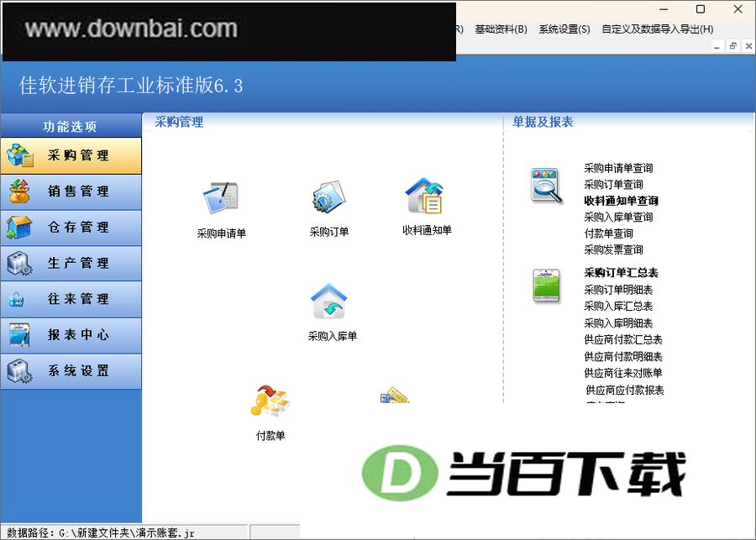
Task: Open the 付款单 coins icon
Action: point(270,401)
